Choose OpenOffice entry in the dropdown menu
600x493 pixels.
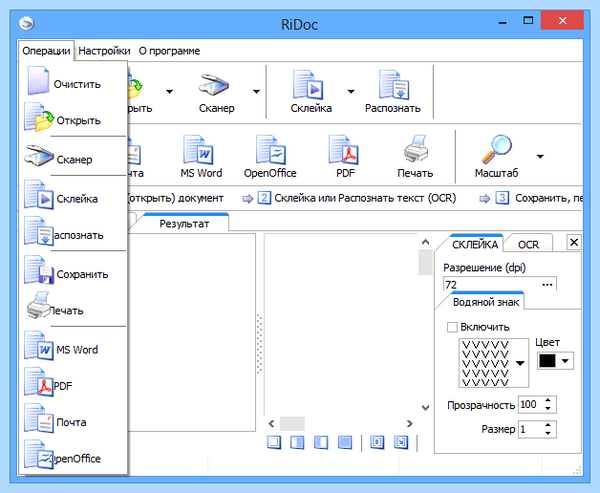[73, 455]
